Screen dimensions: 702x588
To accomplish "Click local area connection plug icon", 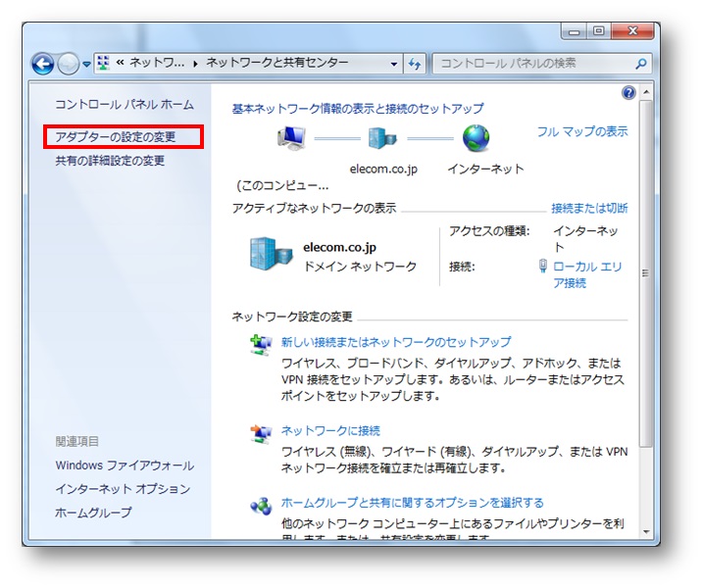I will 543,266.
